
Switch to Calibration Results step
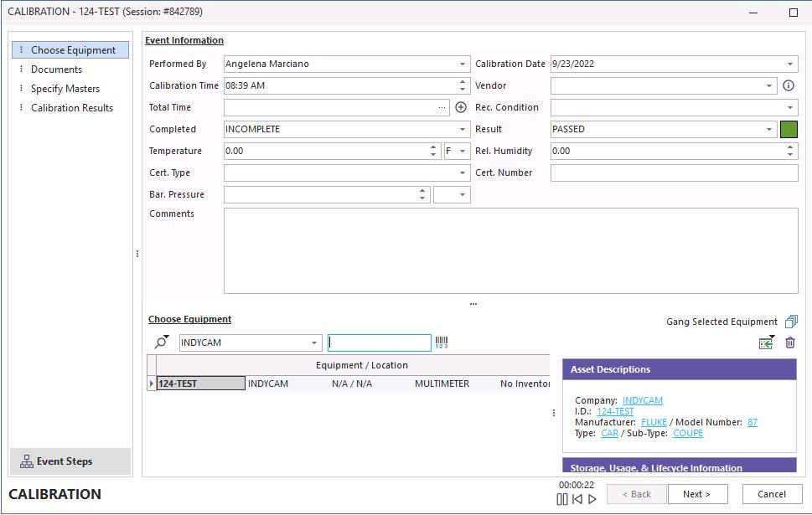pos(72,108)
